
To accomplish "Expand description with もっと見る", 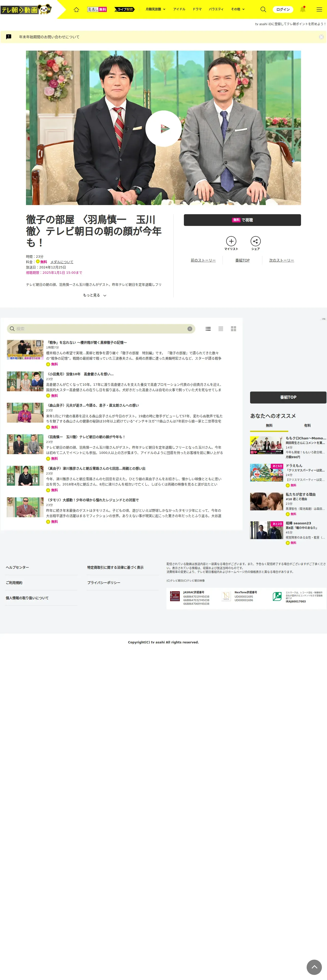I will pos(94,295).
